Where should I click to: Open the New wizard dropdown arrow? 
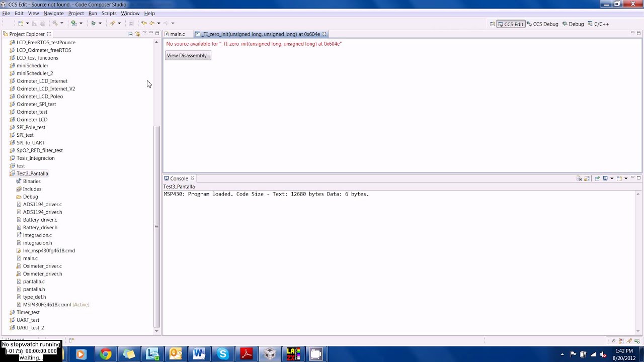[28, 23]
